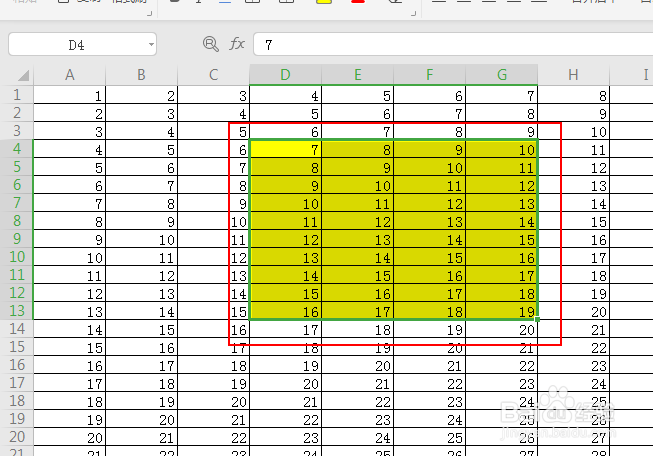Image resolution: width=653 pixels, height=456 pixels.
Task: Open the clipboard group dialog launcher
Action: click(150, 14)
